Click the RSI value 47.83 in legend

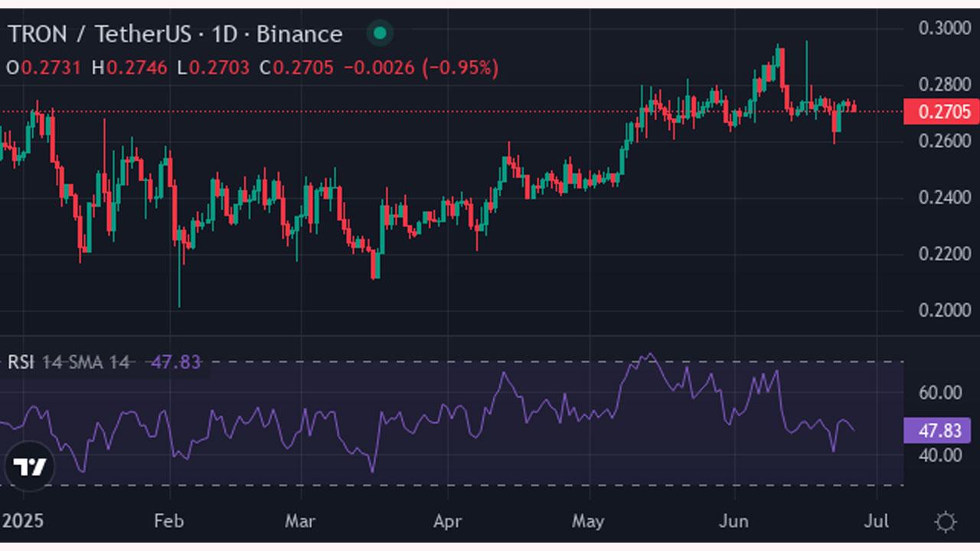176,362
